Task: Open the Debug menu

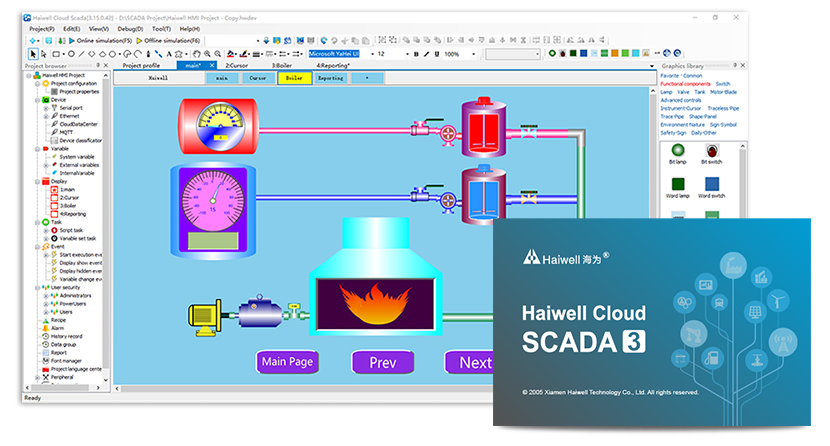Action: 130,28
